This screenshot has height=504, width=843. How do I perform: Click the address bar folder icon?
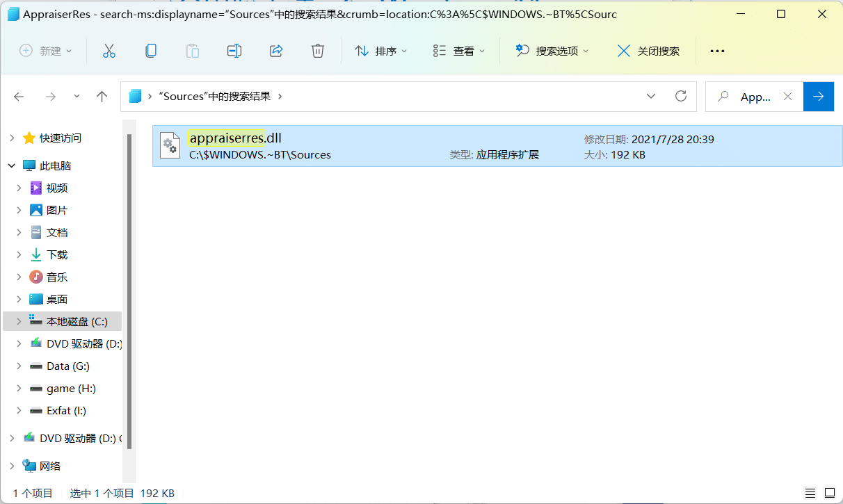pyautogui.click(x=135, y=97)
